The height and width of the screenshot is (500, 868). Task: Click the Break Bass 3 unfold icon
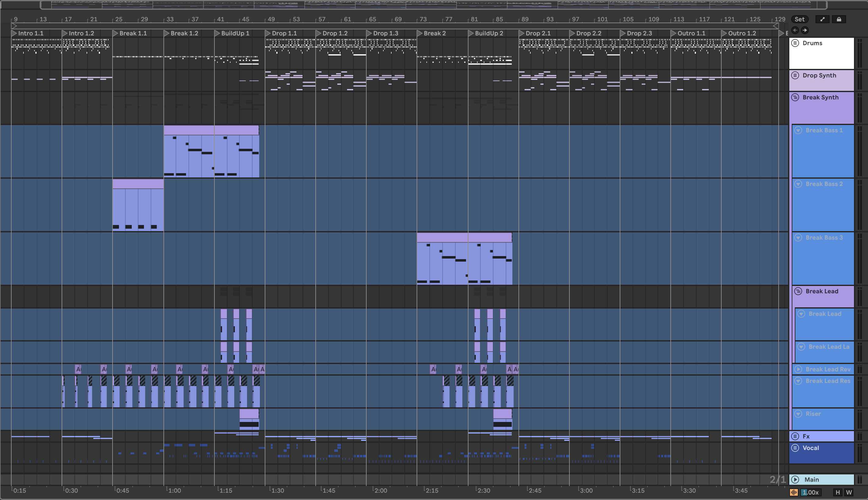point(798,237)
